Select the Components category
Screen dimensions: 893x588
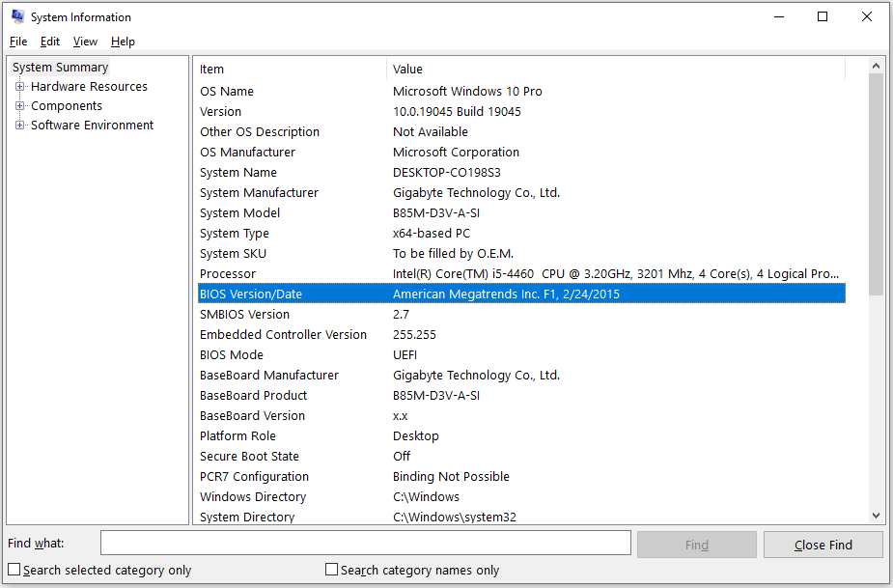click(67, 106)
